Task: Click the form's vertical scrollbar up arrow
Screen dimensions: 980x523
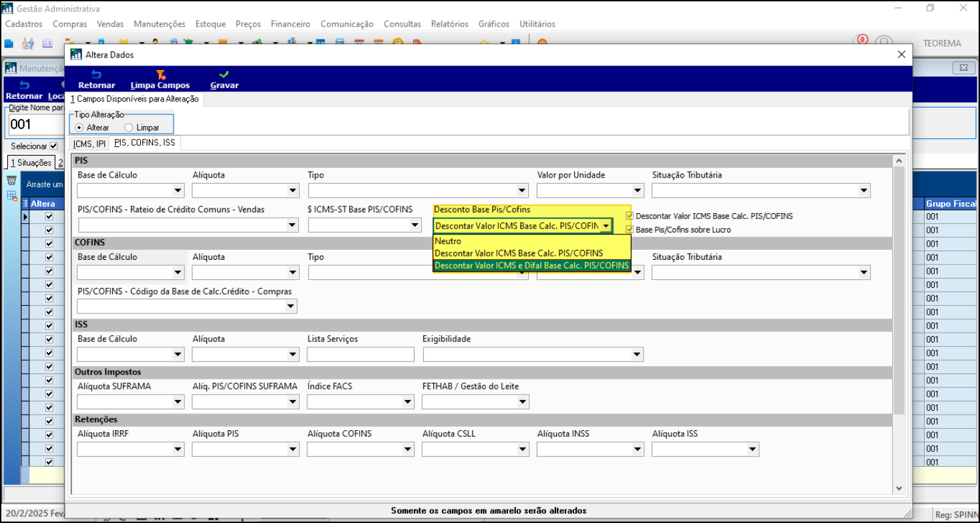Action: [x=899, y=161]
